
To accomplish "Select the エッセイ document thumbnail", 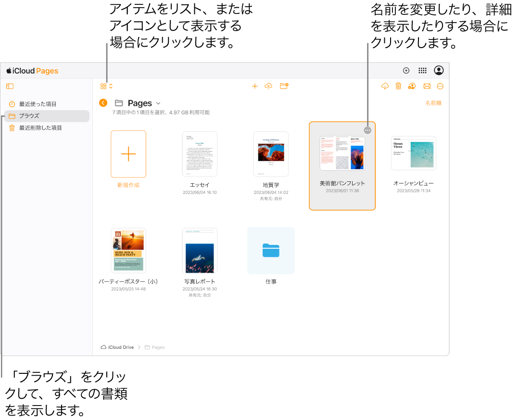I will (200, 154).
